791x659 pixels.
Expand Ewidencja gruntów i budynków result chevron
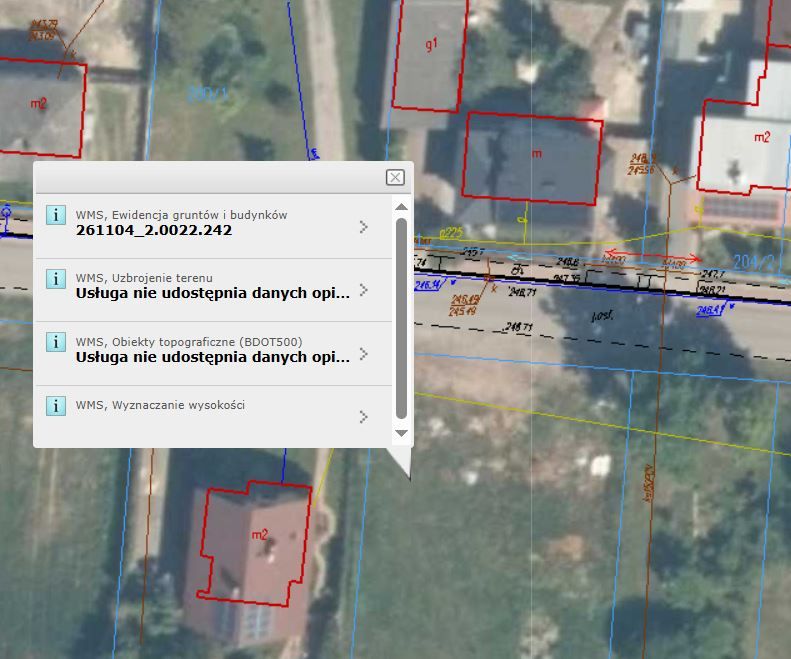point(363,227)
